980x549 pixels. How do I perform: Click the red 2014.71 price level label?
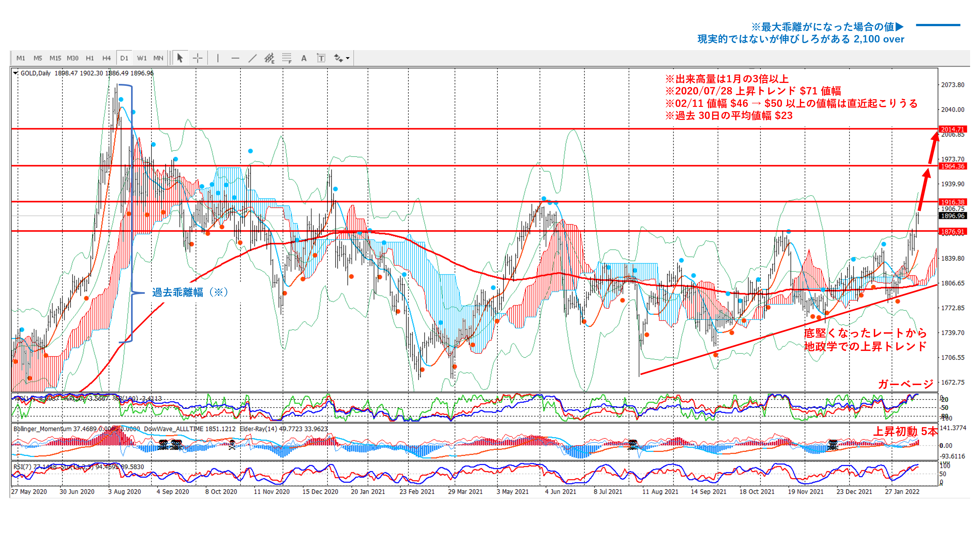tap(952, 130)
